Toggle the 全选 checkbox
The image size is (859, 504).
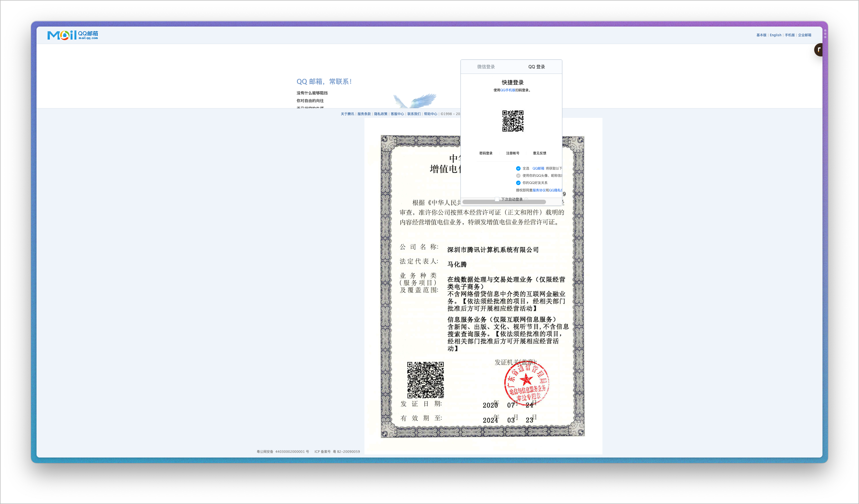click(x=518, y=168)
